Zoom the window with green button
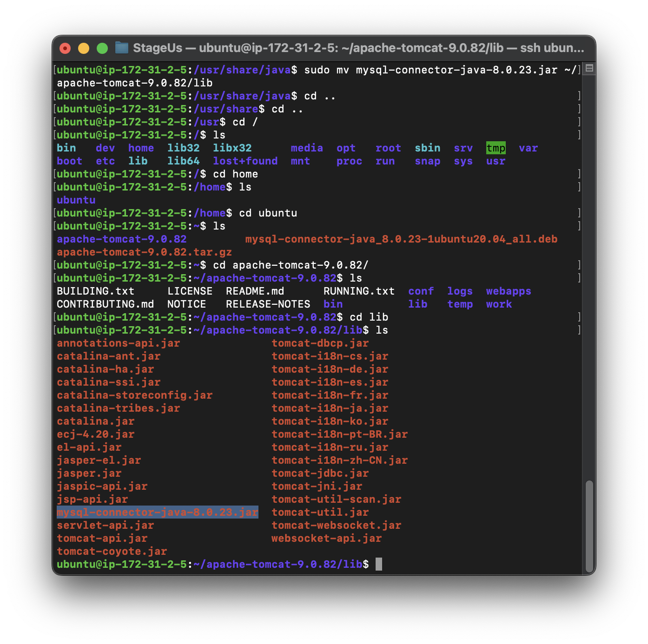This screenshot has width=648, height=644. (102, 48)
